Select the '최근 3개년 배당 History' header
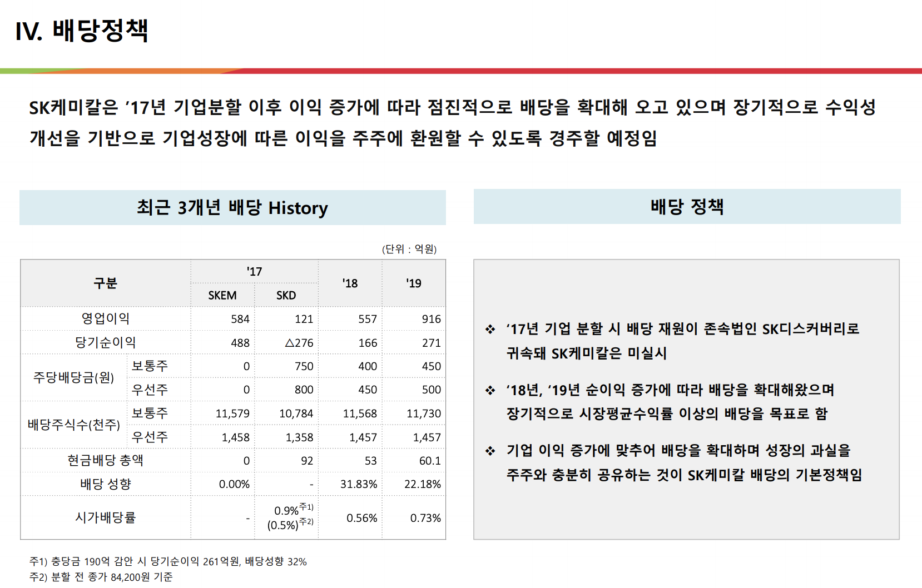Viewport: 922px width, 588px height. [232, 207]
